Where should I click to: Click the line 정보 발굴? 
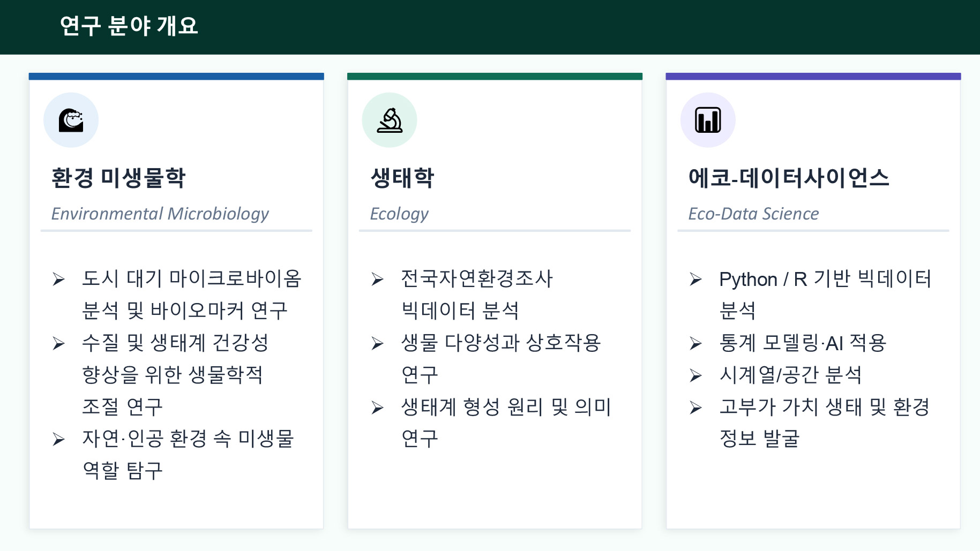click(759, 439)
